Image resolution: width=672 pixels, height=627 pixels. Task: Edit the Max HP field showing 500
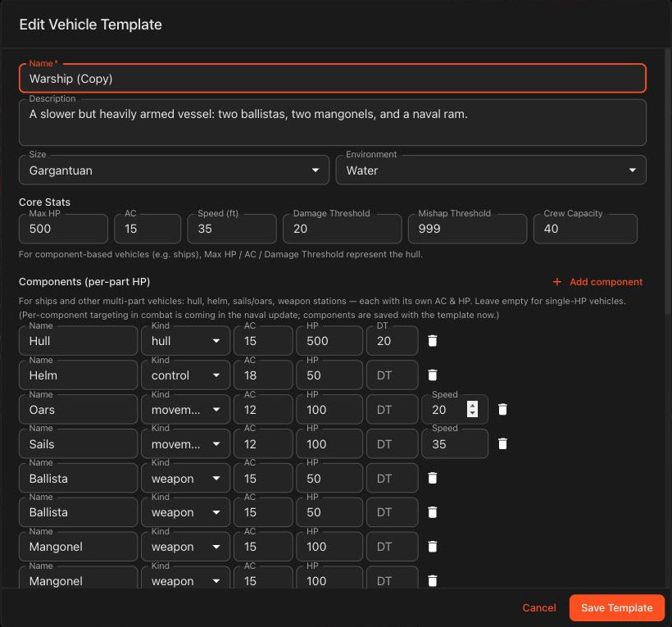click(x=63, y=229)
